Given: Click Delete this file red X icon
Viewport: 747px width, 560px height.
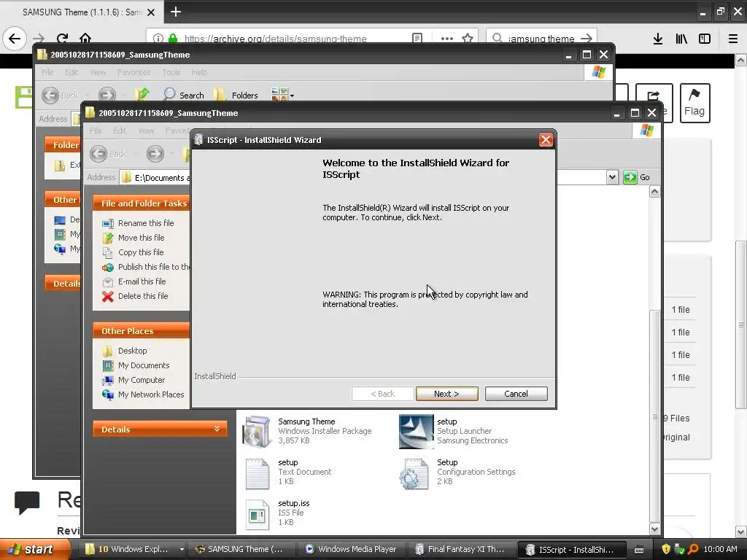Looking at the screenshot, I should (x=108, y=296).
